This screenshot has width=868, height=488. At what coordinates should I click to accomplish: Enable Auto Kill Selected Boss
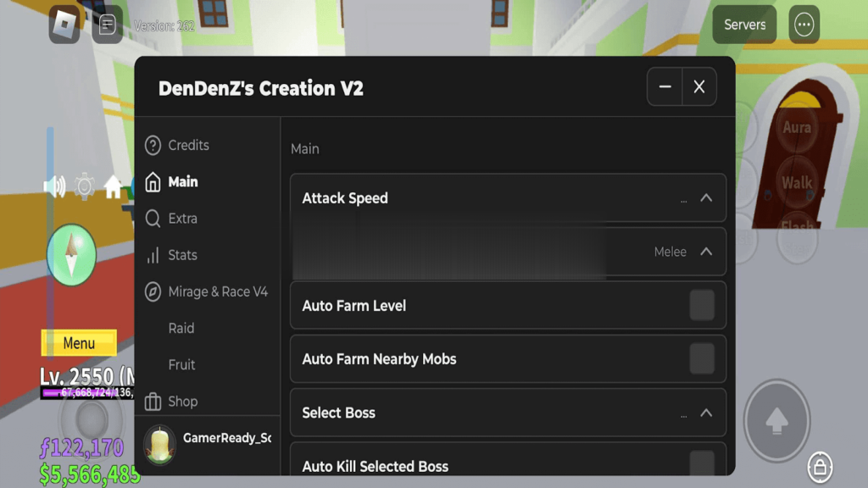click(x=701, y=463)
